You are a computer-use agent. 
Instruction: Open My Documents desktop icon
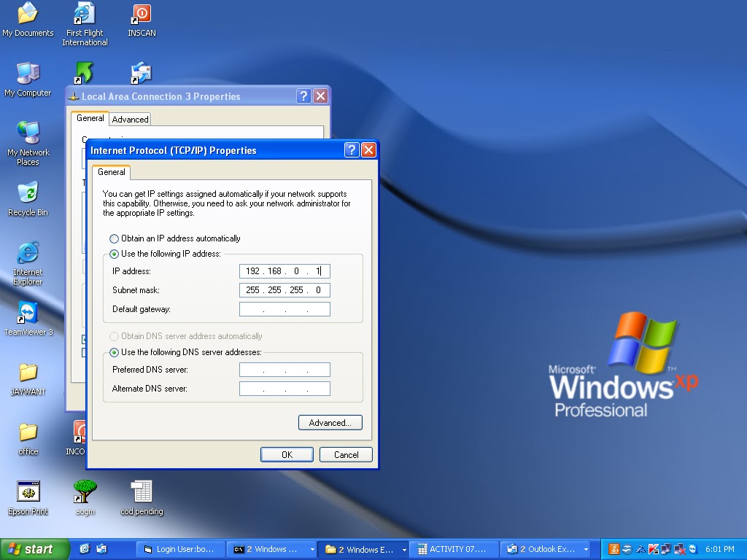(28, 19)
